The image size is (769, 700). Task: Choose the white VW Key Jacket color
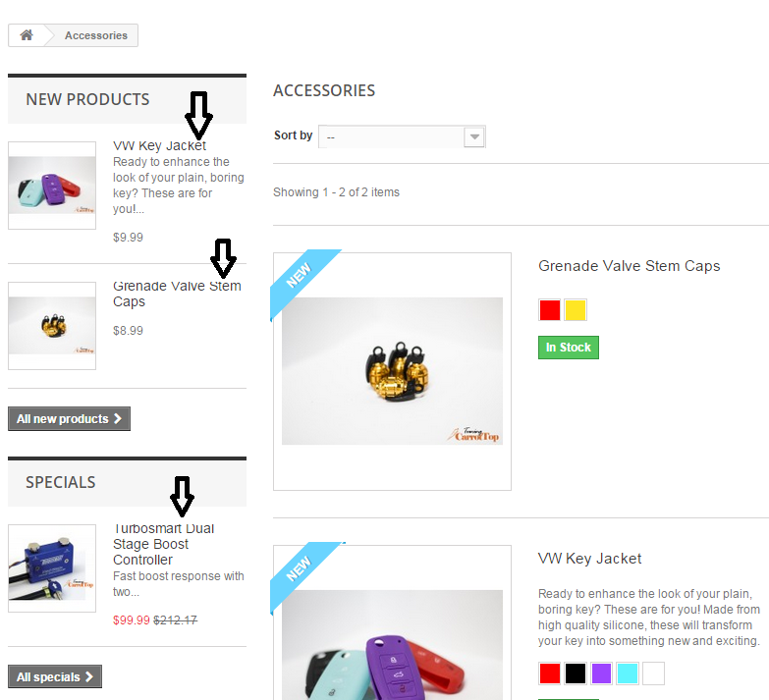click(x=653, y=673)
